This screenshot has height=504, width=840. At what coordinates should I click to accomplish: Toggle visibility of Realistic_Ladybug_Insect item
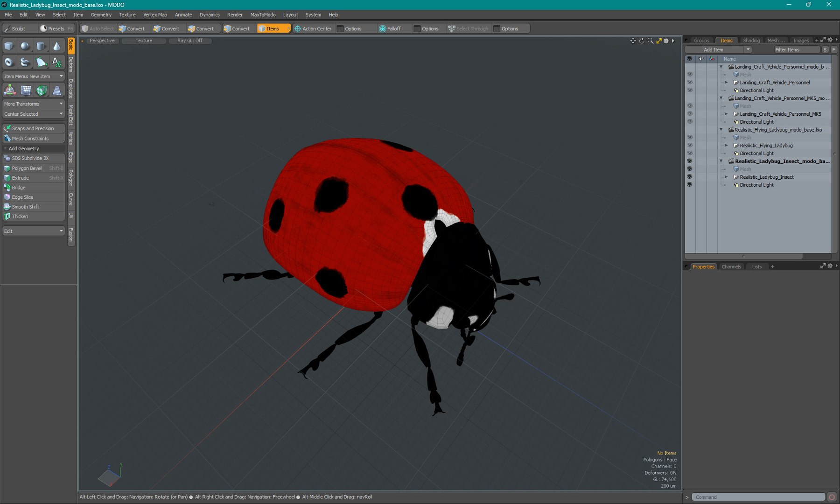click(x=689, y=177)
